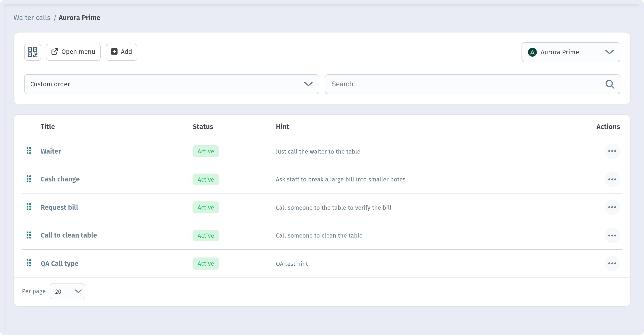Focus the Search input field
This screenshot has width=644, height=335.
(x=472, y=84)
